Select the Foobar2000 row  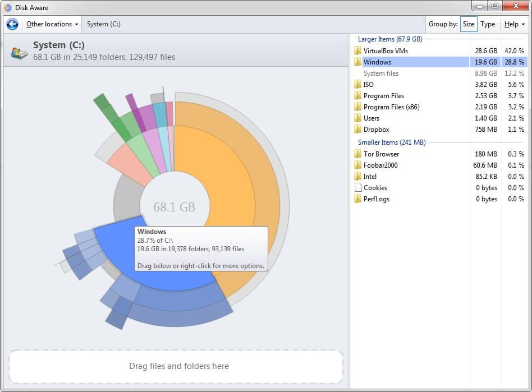[x=439, y=165]
